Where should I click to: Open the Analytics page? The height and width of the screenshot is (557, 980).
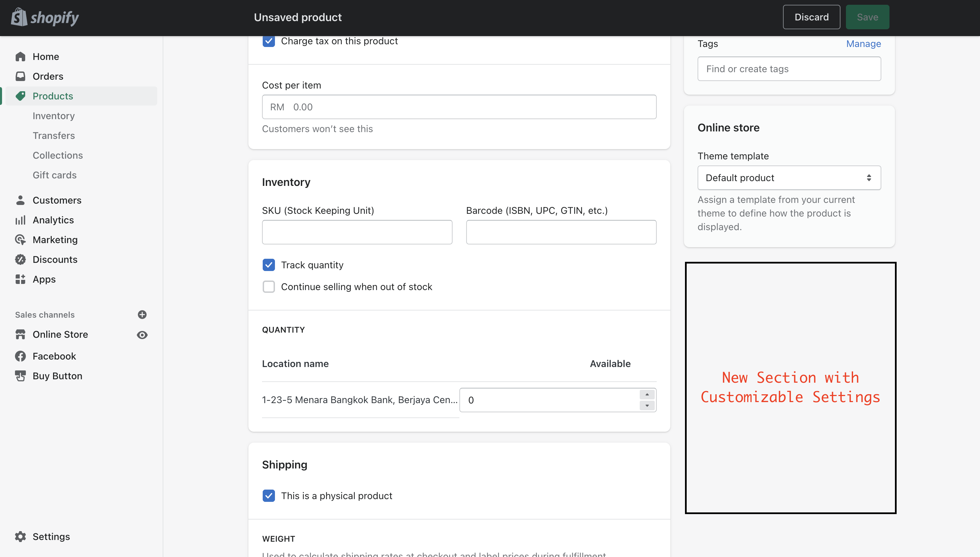point(53,220)
